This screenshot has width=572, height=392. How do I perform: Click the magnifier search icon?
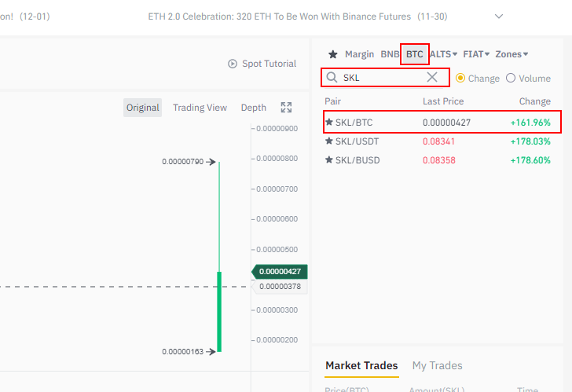click(332, 78)
